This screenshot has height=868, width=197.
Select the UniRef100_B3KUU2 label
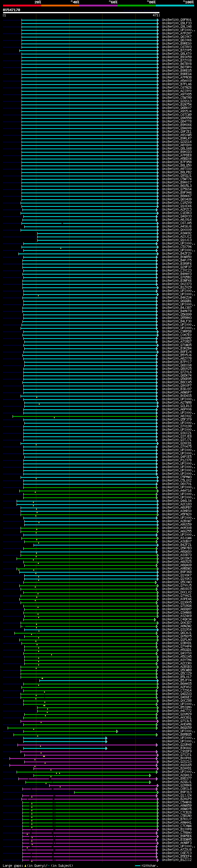pyautogui.click(x=176, y=748)
